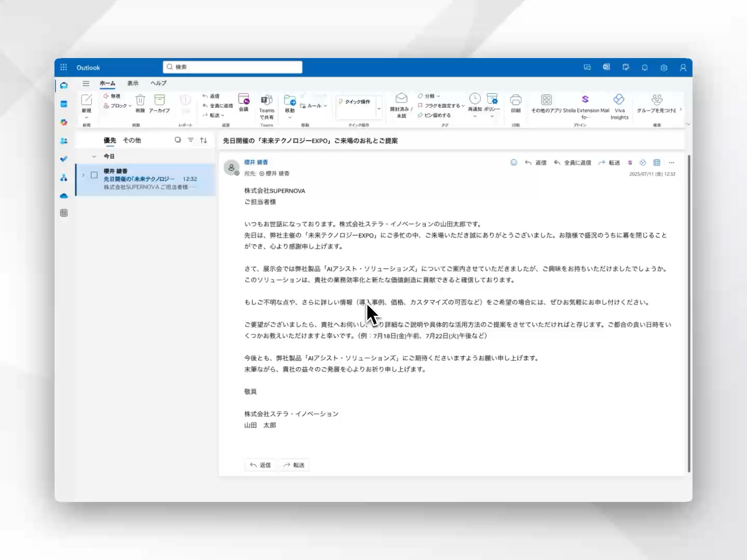Collapse the 今日 group
Image resolution: width=747 pixels, height=560 pixels.
click(x=94, y=156)
